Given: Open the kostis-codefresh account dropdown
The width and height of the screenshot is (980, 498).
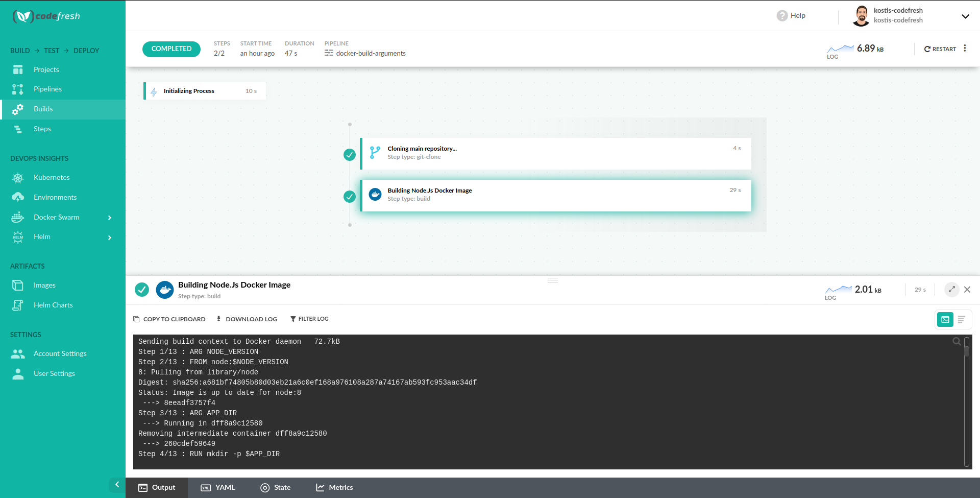Looking at the screenshot, I should click(965, 16).
